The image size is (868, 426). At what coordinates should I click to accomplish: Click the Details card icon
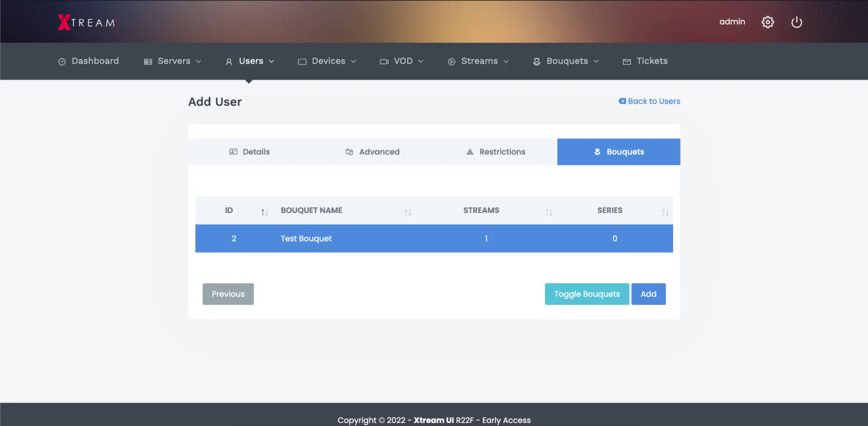click(234, 152)
